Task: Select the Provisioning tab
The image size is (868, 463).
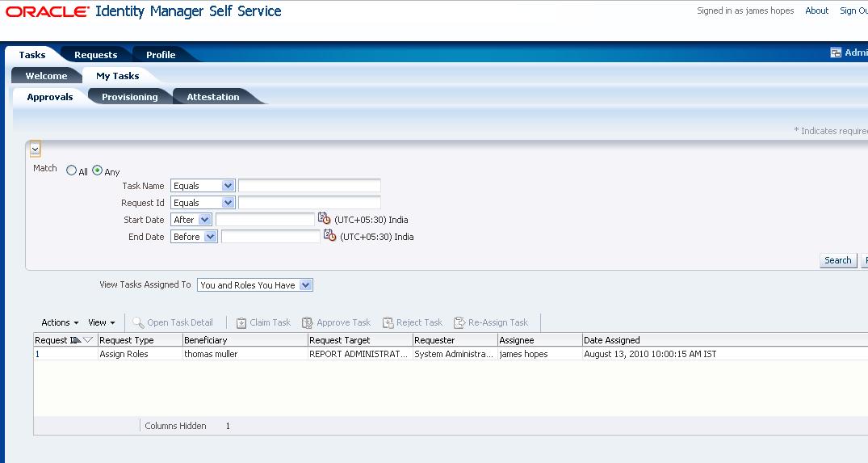Action: [x=129, y=97]
